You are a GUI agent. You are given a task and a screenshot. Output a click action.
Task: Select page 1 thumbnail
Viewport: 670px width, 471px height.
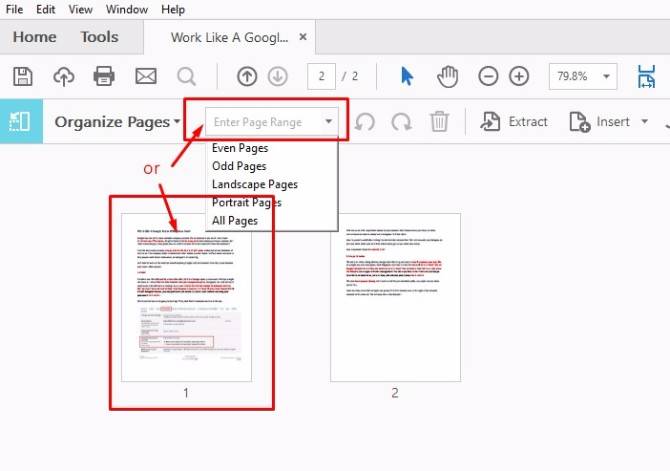click(x=186, y=297)
